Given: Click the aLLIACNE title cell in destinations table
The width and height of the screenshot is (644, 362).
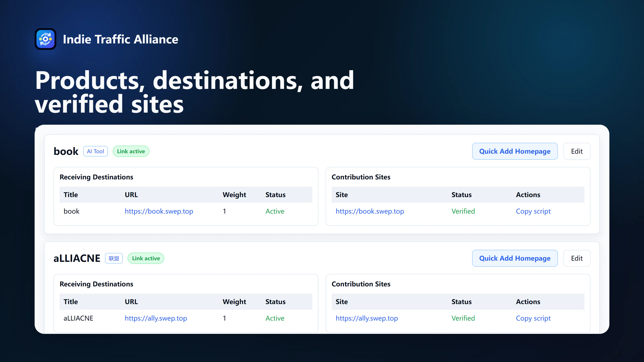Looking at the screenshot, I should (78, 318).
